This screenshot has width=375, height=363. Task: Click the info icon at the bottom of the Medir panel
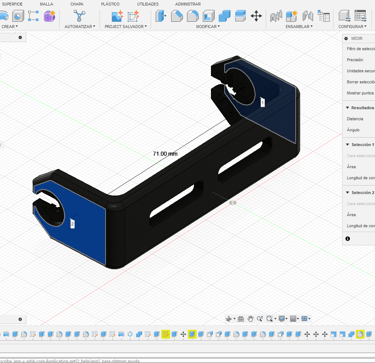click(x=348, y=239)
